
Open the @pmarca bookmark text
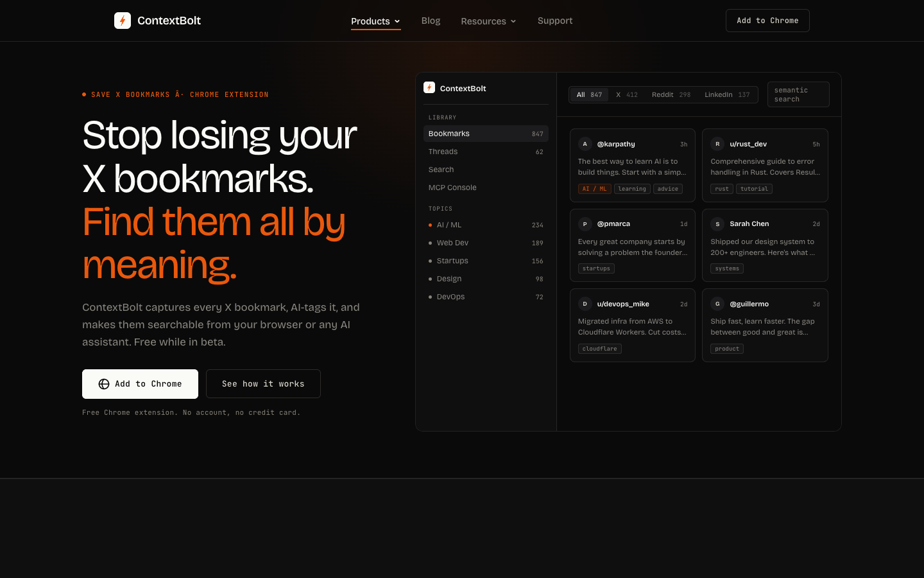[632, 247]
